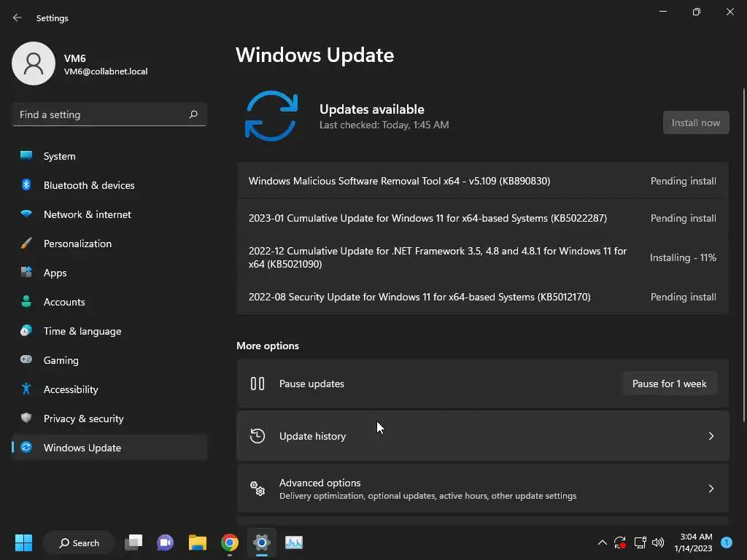Open File Explorer from the taskbar
747x560 pixels.
pyautogui.click(x=197, y=542)
